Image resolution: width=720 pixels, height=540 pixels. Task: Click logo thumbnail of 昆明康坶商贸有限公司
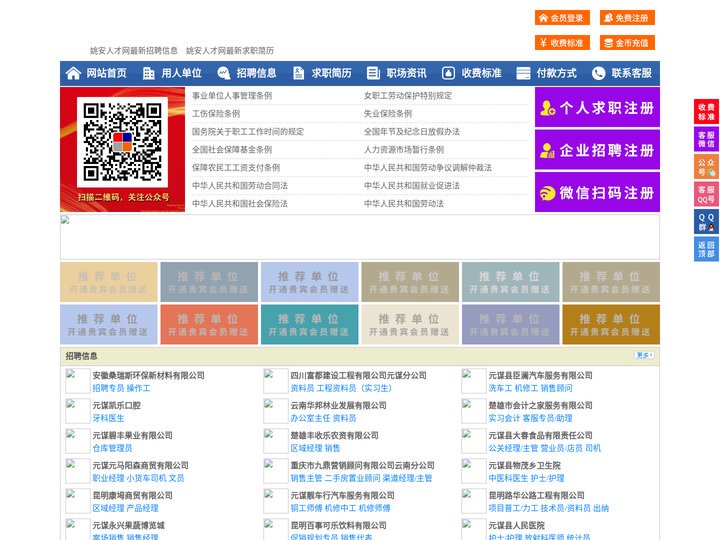77,501
